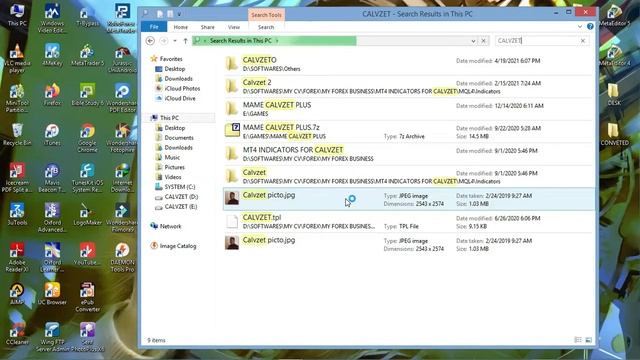Click the CONVETED folder on desktop

614,135
